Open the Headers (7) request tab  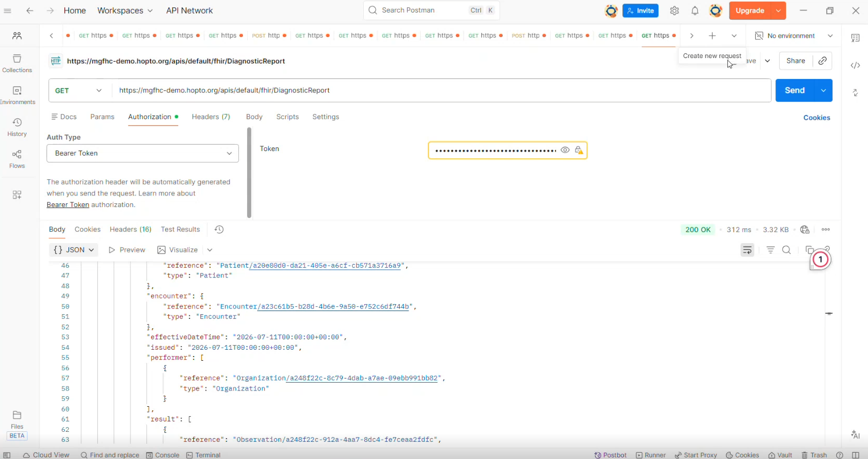pyautogui.click(x=211, y=117)
